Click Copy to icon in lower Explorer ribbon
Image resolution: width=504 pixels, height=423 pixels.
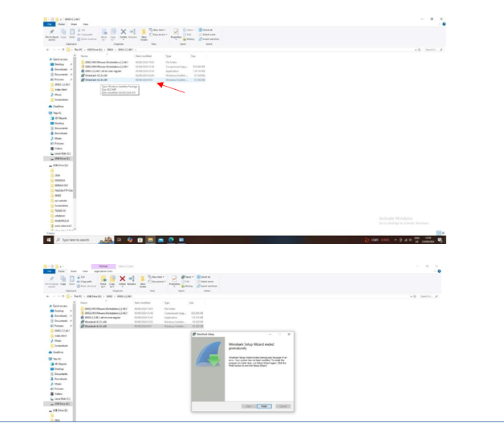(x=112, y=279)
